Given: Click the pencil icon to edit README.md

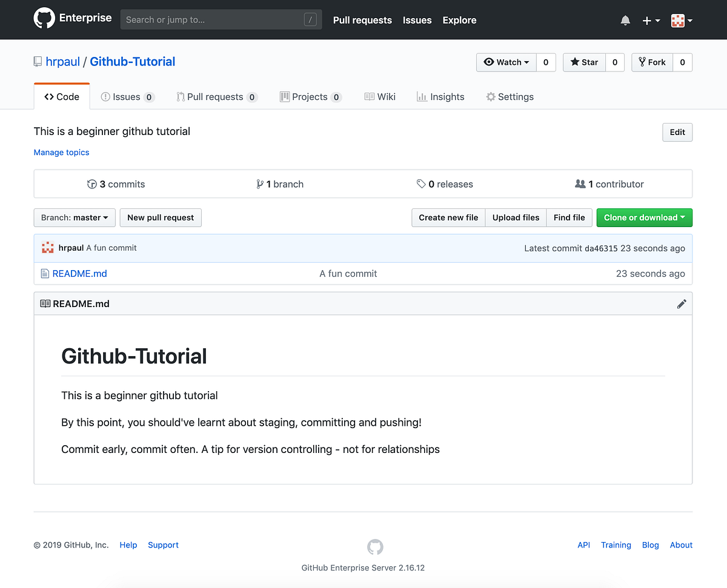Looking at the screenshot, I should [x=682, y=303].
